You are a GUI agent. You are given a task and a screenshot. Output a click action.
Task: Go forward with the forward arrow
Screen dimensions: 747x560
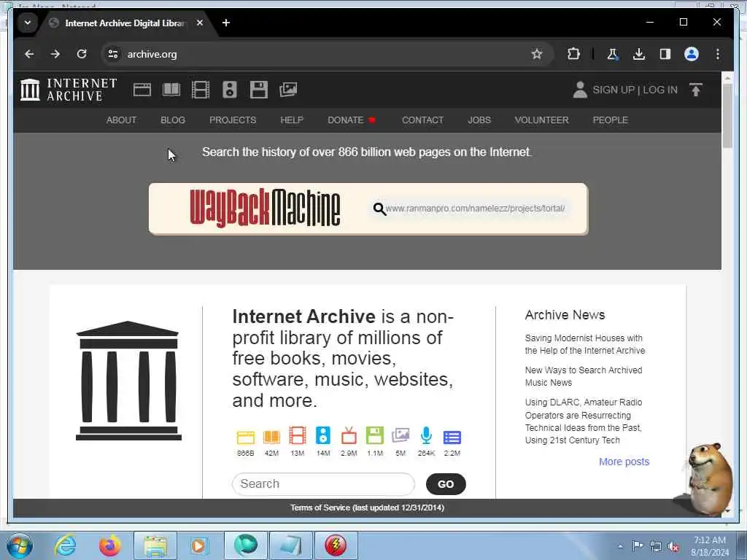click(x=55, y=54)
